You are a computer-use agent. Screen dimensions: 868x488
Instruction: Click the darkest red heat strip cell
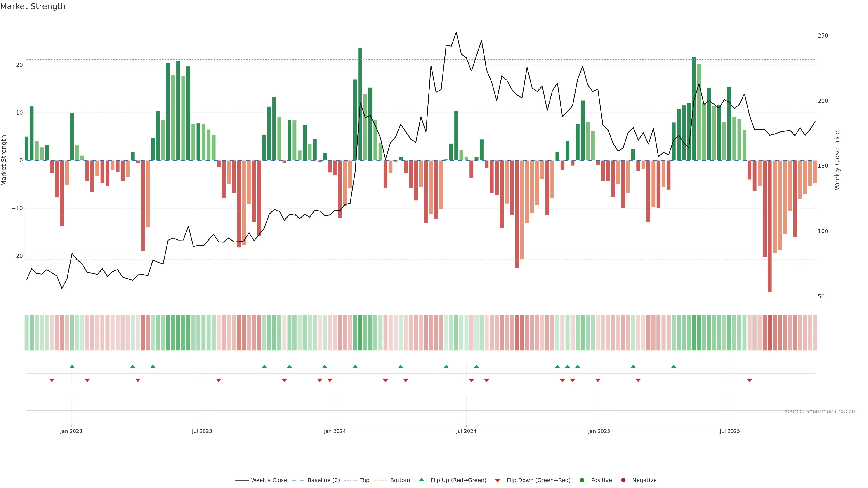(770, 333)
